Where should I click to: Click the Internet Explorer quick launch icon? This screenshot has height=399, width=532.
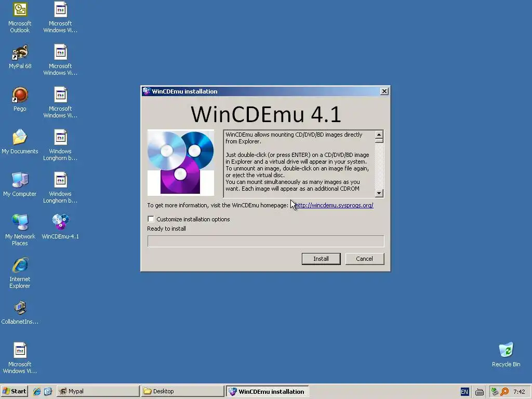point(37,391)
